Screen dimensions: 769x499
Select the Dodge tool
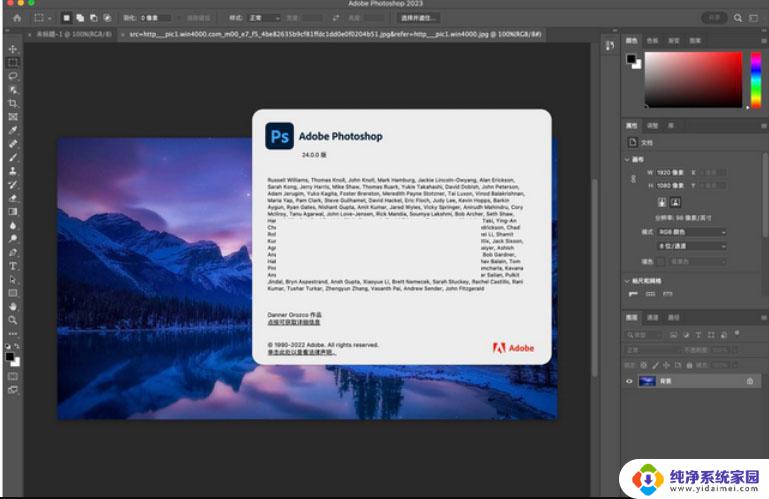click(x=13, y=238)
